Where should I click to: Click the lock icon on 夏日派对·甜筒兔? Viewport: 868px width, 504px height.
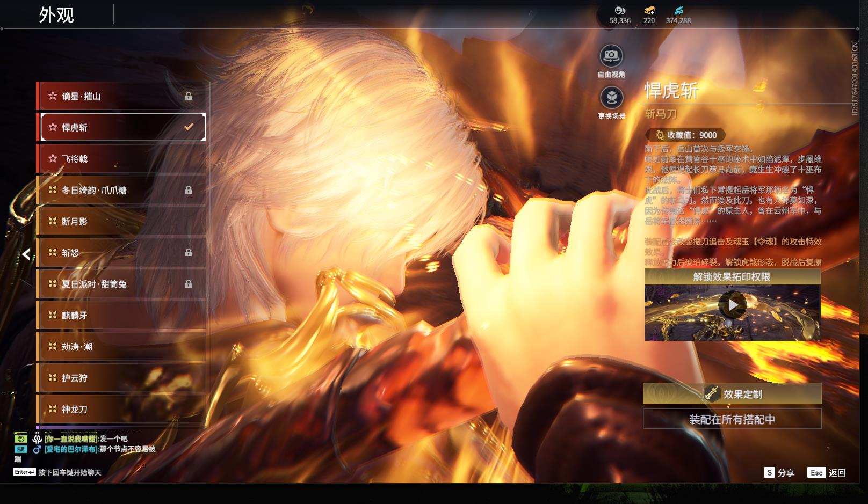pyautogui.click(x=189, y=284)
